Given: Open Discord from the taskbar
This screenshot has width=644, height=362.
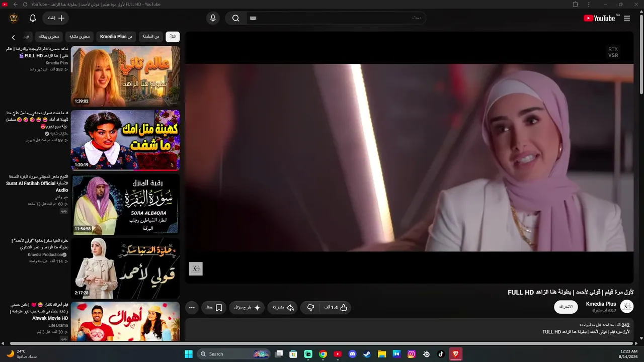Looking at the screenshot, I should tap(352, 354).
